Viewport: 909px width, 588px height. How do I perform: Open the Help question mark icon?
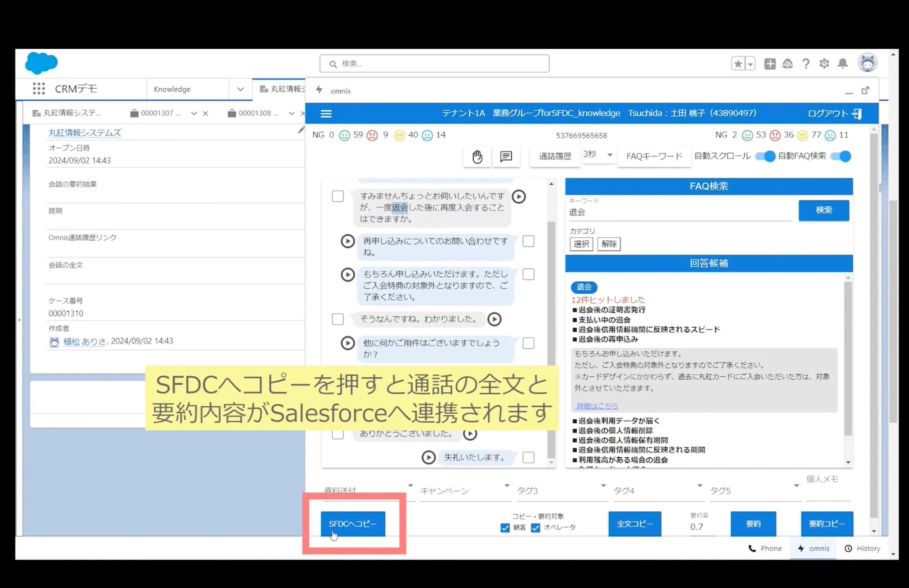pyautogui.click(x=806, y=63)
